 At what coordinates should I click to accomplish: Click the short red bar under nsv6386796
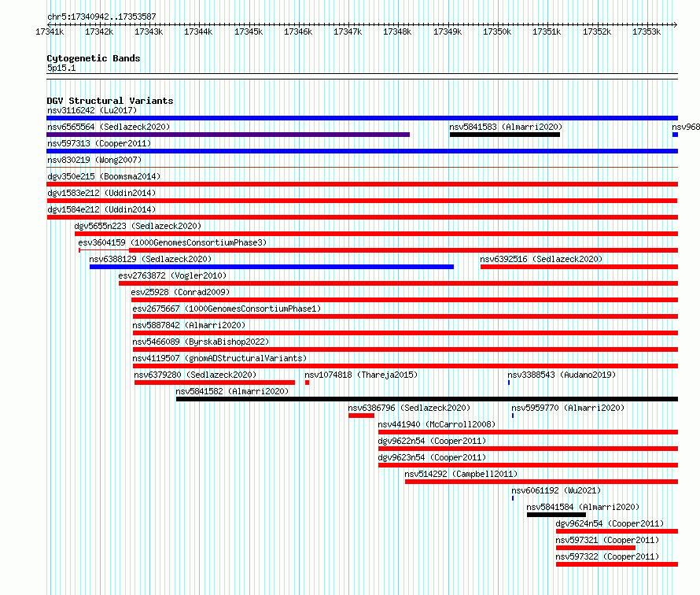coord(362,416)
